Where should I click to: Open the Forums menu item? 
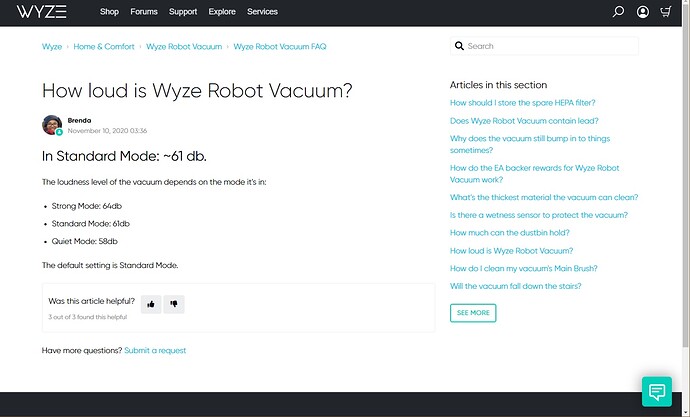[144, 12]
